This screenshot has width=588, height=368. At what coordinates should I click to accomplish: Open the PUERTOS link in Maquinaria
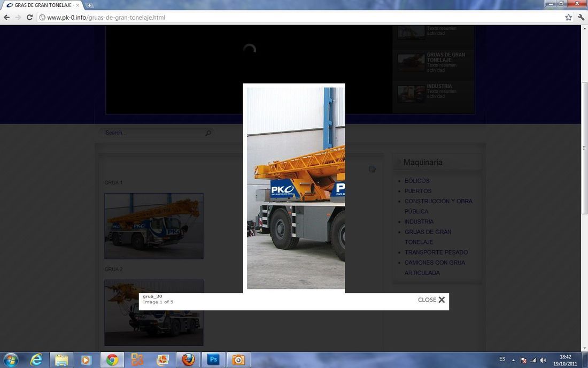tap(418, 191)
